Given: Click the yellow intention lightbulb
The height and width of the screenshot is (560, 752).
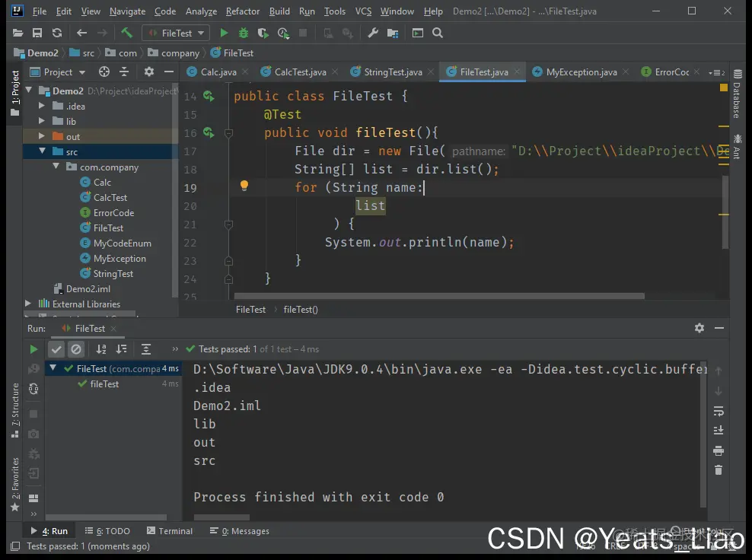Looking at the screenshot, I should (244, 186).
